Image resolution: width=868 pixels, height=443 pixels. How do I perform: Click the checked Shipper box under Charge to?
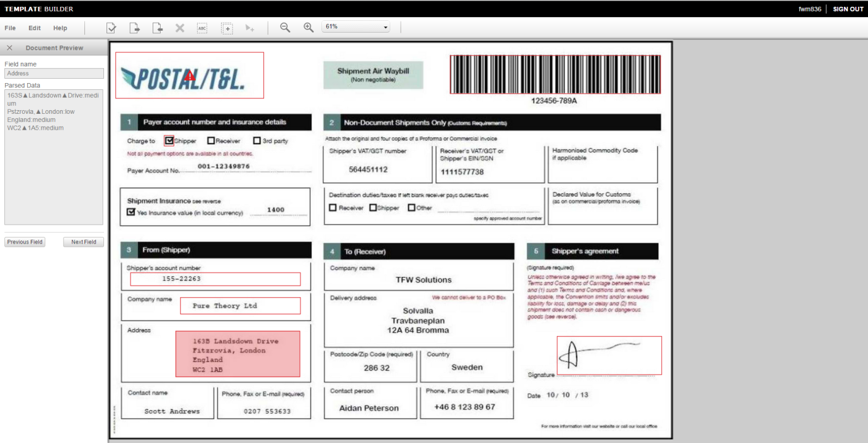pos(169,141)
